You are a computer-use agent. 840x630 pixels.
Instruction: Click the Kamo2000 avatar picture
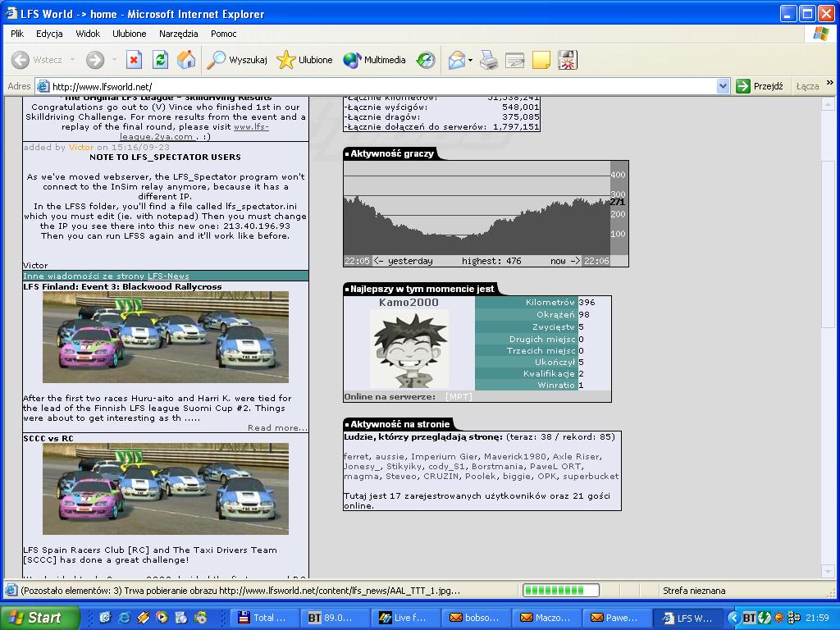(x=409, y=349)
